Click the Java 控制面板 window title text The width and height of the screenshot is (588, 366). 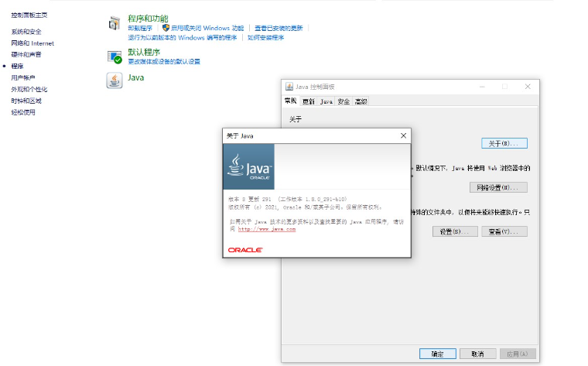click(x=315, y=87)
